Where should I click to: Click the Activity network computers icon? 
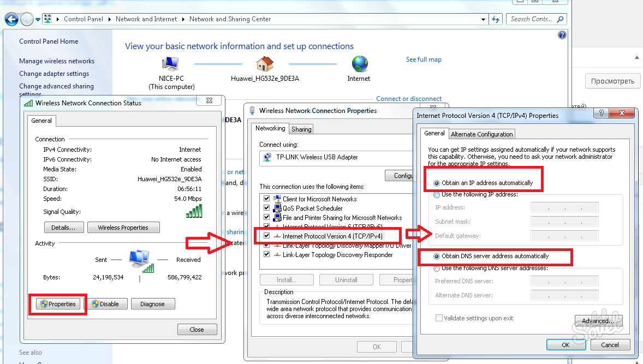141,261
